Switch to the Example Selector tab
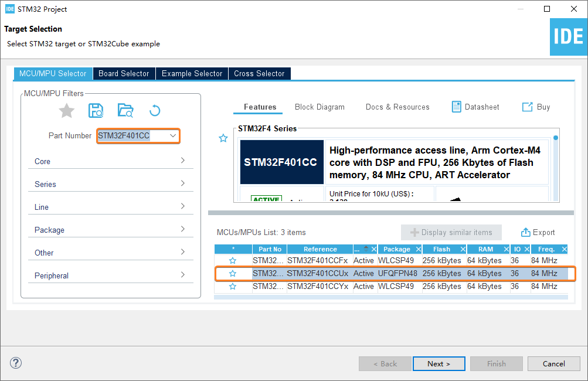 [192, 73]
